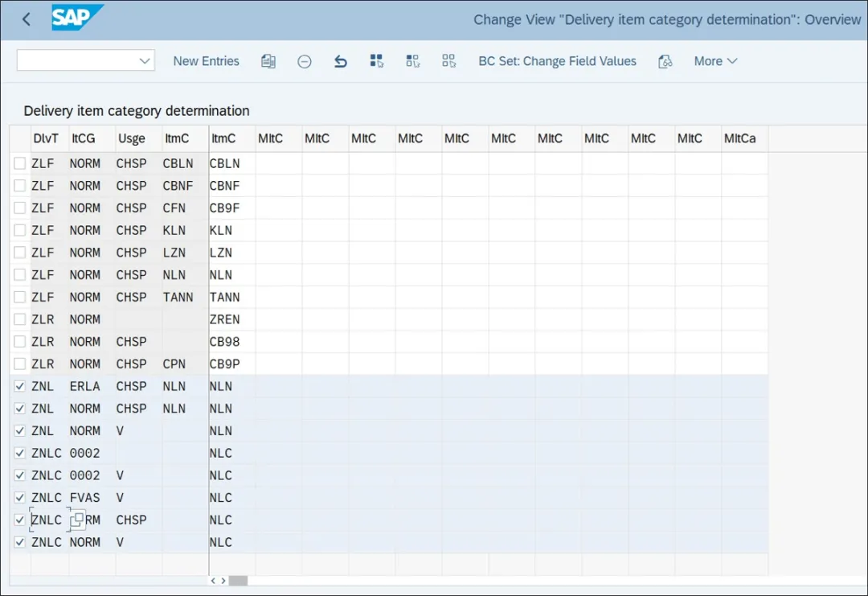Click ZLR delivery type in CB98 row
This screenshot has width=868, height=596.
pos(50,342)
